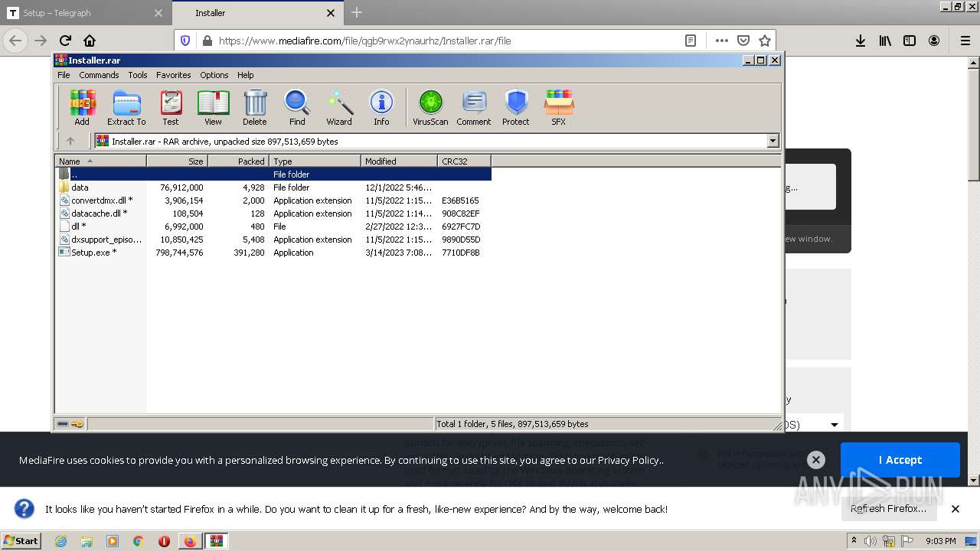Open Firefox account icon
The height and width of the screenshot is (551, 980).
pyautogui.click(x=934, y=41)
